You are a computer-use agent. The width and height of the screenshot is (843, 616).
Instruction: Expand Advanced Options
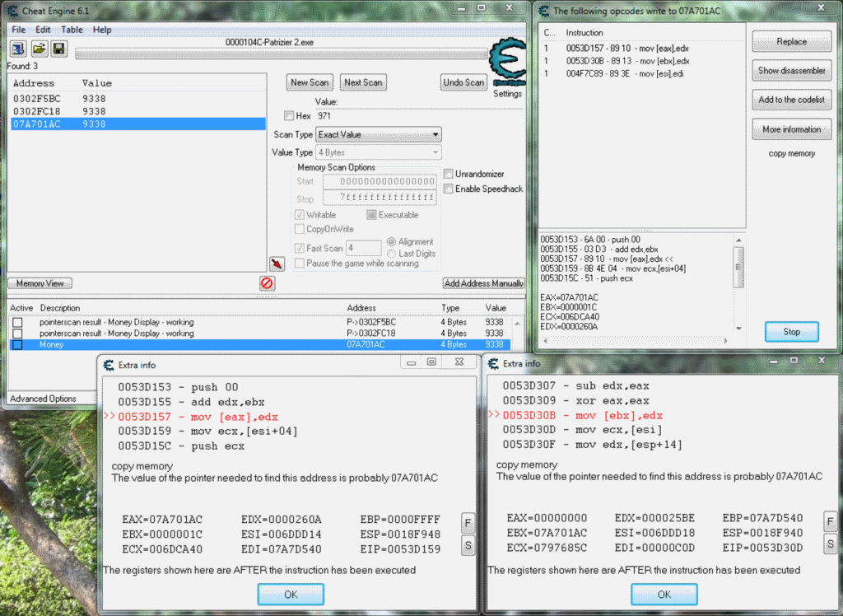click(42, 398)
